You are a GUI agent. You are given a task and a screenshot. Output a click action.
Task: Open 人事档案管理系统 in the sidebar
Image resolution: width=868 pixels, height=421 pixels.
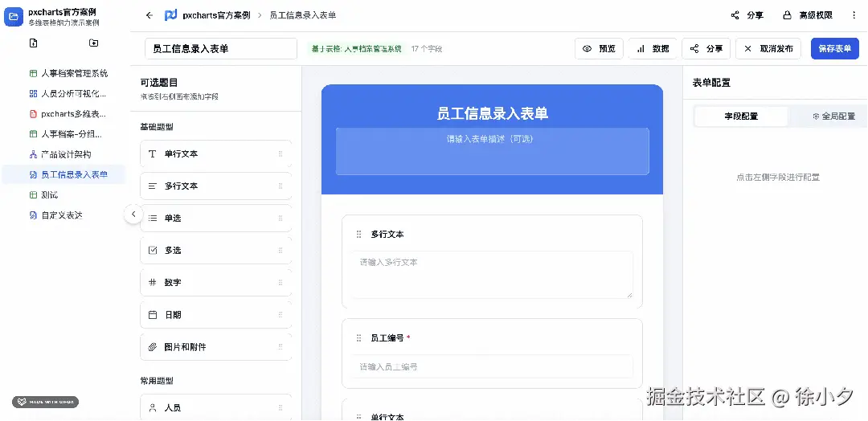pos(63,74)
